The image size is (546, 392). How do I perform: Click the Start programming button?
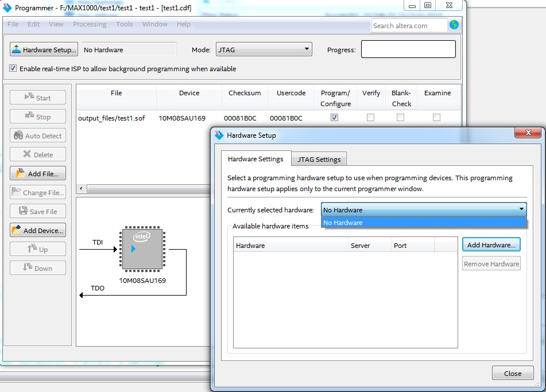[x=38, y=98]
